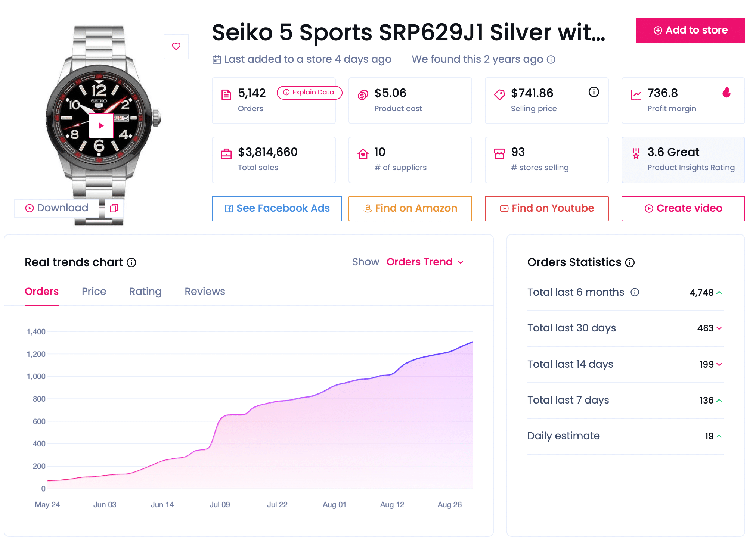Play the product video on watch image
The width and height of the screenshot is (756, 539).
point(101,126)
